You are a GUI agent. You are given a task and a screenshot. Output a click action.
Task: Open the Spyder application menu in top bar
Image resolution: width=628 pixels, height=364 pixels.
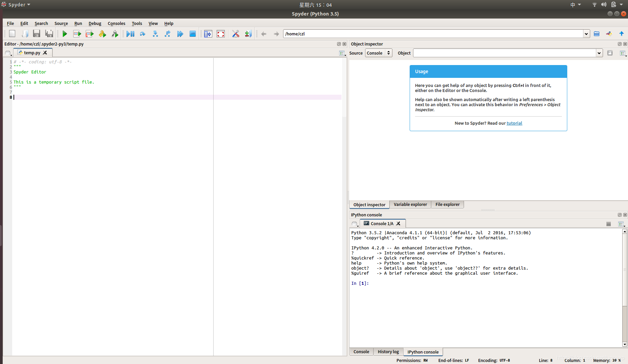[x=16, y=5]
